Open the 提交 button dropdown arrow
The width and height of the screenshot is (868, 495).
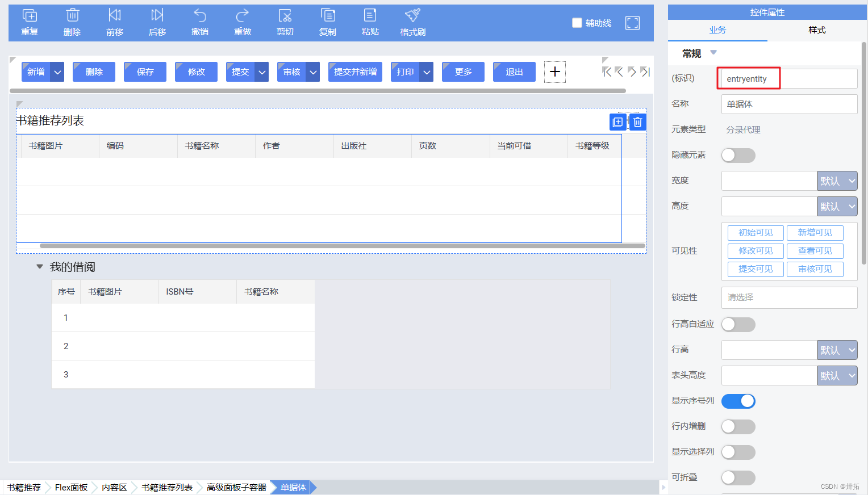[262, 72]
